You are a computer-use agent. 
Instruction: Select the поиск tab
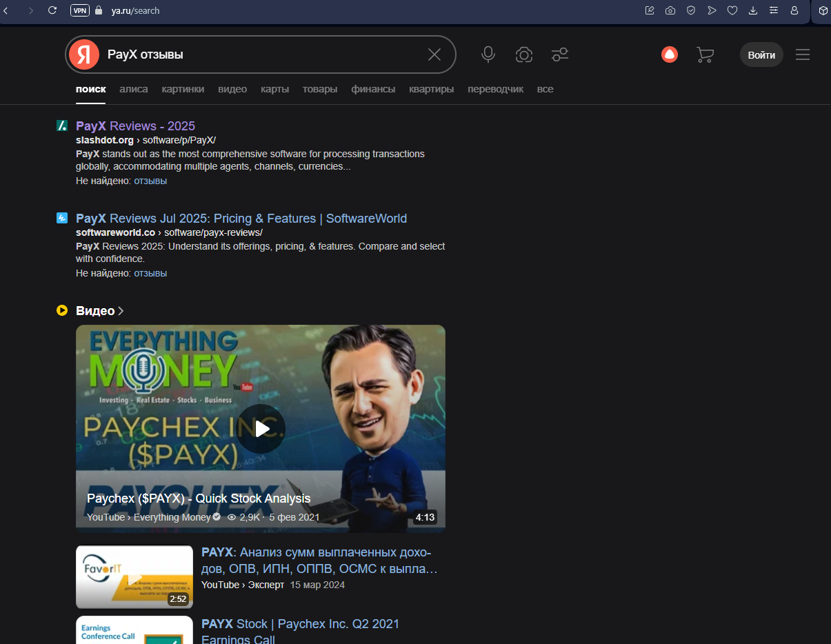(91, 89)
